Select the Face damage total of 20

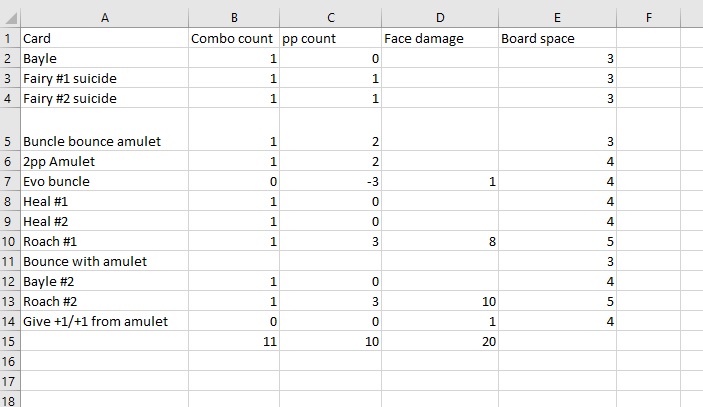439,341
